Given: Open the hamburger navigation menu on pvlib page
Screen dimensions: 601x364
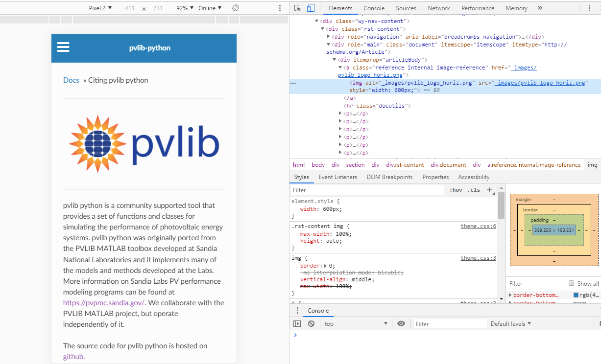Looking at the screenshot, I should click(63, 47).
